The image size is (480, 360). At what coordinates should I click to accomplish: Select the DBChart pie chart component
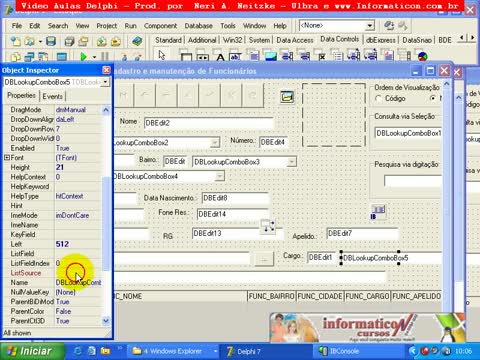423,56
